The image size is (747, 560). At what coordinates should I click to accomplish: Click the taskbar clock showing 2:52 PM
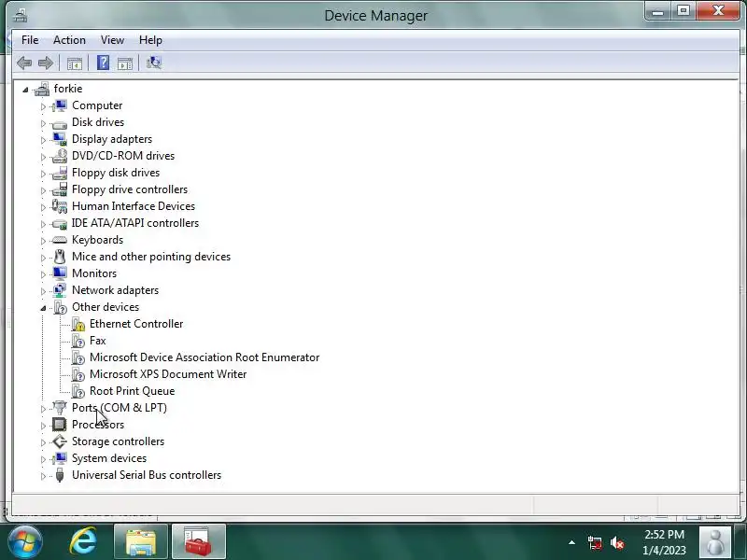coord(665,542)
